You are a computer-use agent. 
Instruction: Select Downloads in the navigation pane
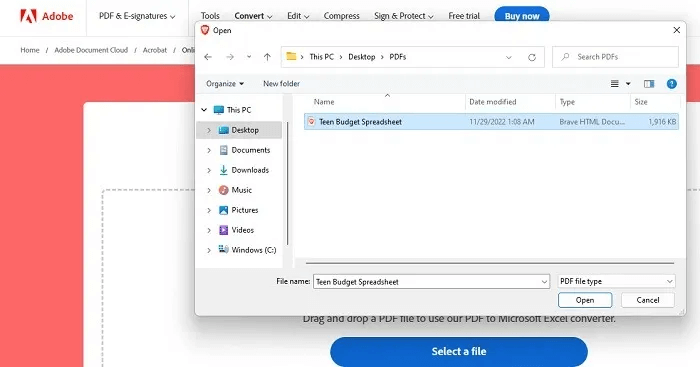click(244, 170)
